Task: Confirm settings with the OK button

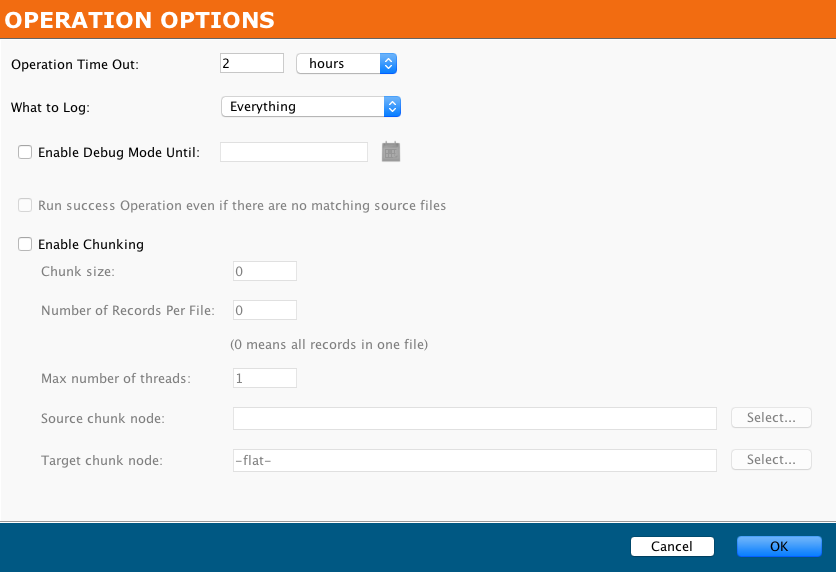Action: (x=779, y=546)
